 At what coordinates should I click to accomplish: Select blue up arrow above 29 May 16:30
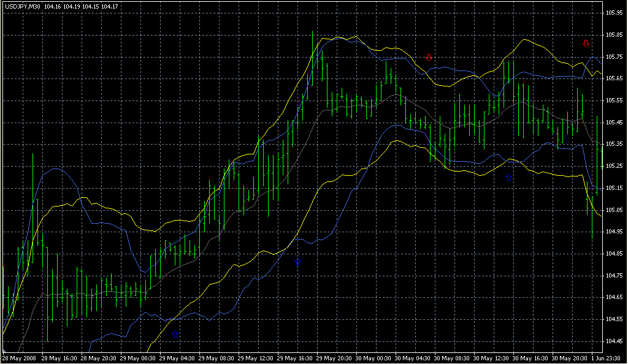pyautogui.click(x=298, y=262)
